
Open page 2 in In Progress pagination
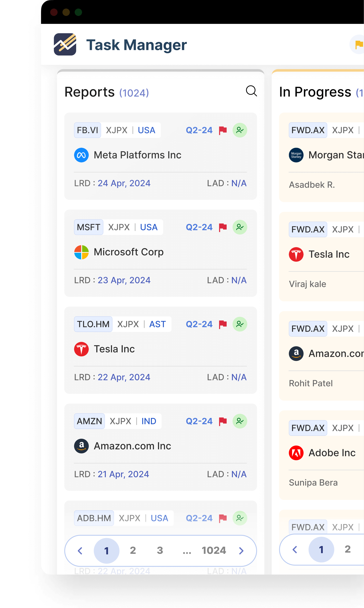pyautogui.click(x=347, y=549)
